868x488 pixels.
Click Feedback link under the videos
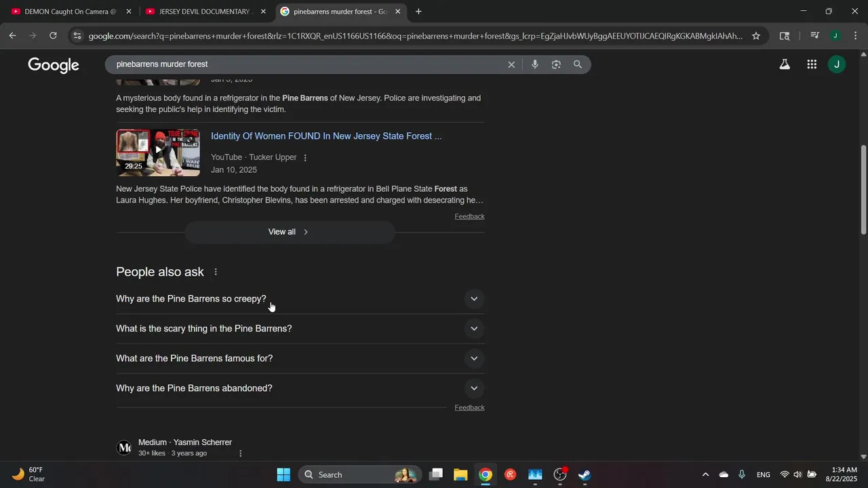tap(469, 216)
